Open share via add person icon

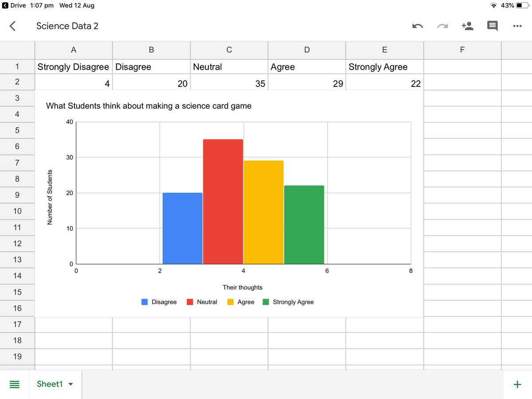point(467,26)
